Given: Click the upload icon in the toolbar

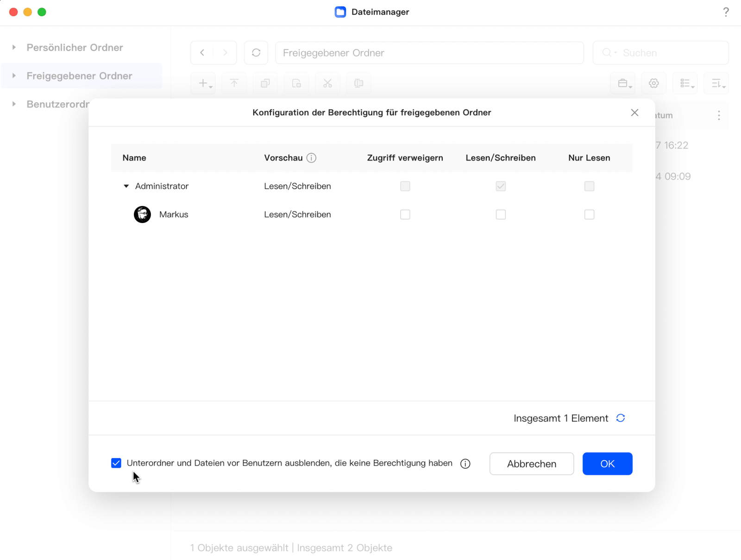Looking at the screenshot, I should [234, 83].
